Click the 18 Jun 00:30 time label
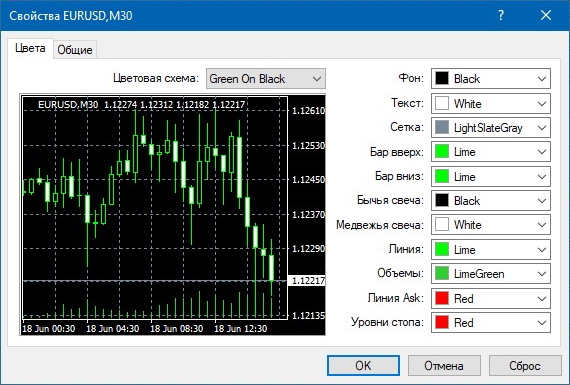 click(x=49, y=329)
